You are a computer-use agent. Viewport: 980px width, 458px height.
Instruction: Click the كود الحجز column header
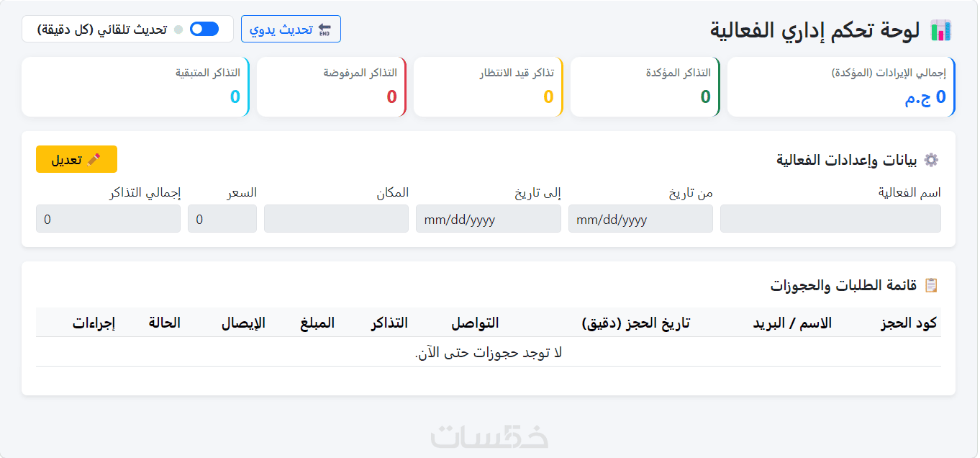909,323
